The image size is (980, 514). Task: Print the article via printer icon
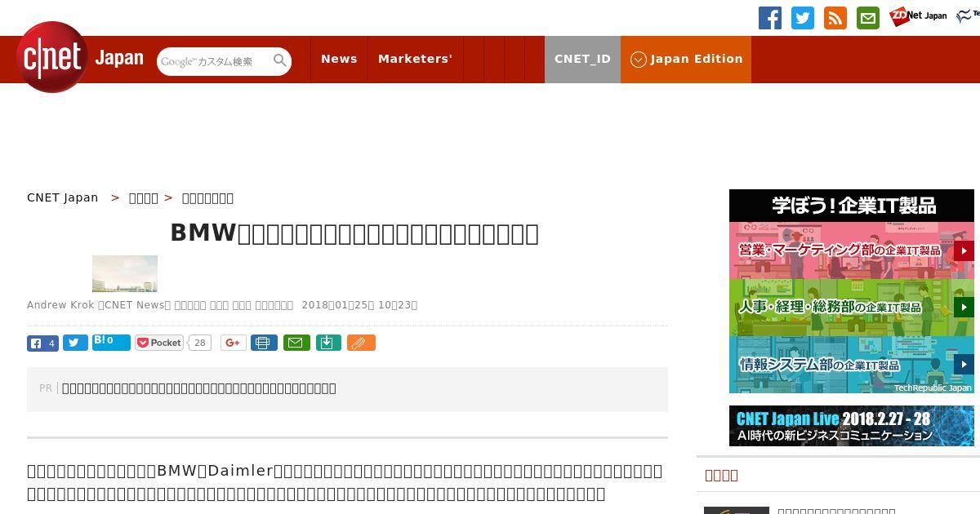point(264,343)
